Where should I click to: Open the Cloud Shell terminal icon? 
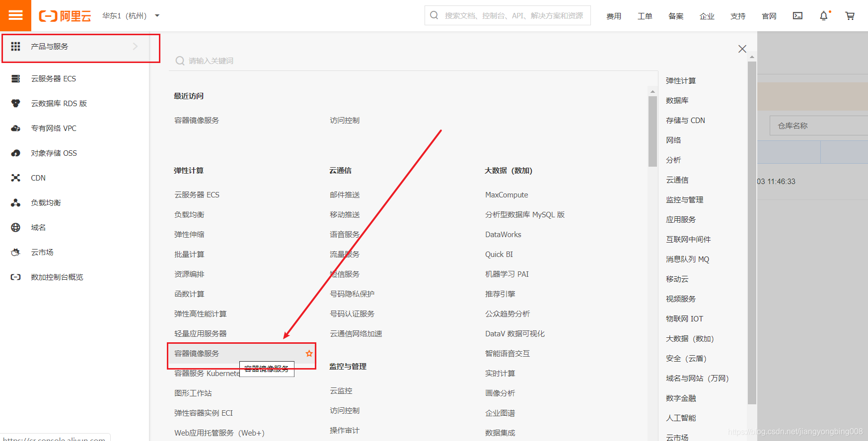click(x=797, y=16)
